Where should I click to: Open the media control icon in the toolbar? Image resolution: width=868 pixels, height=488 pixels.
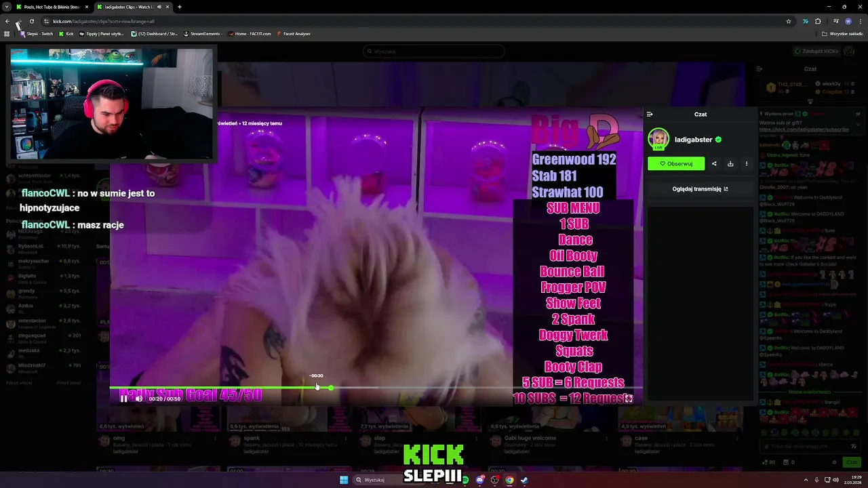click(835, 21)
